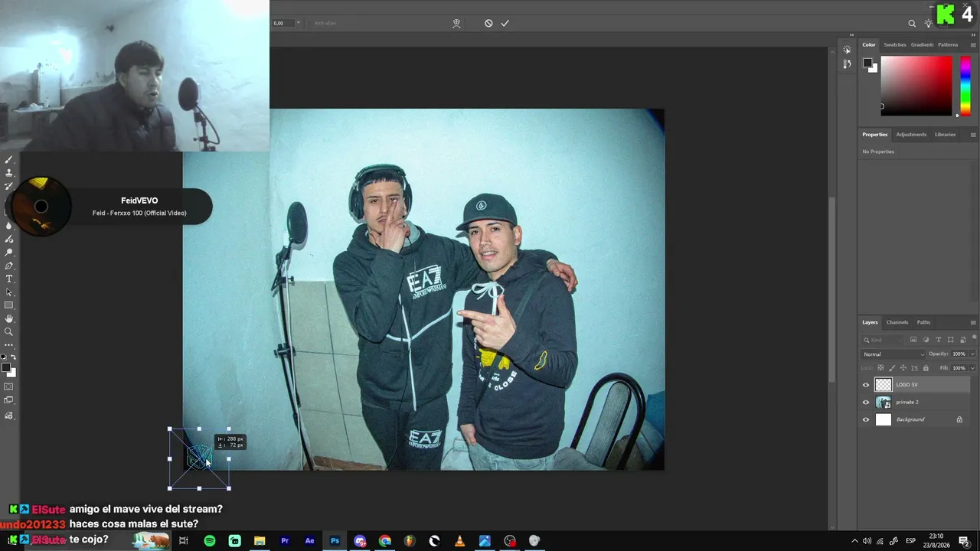The height and width of the screenshot is (551, 980).
Task: Cancel the transform in options bar
Action: point(488,23)
